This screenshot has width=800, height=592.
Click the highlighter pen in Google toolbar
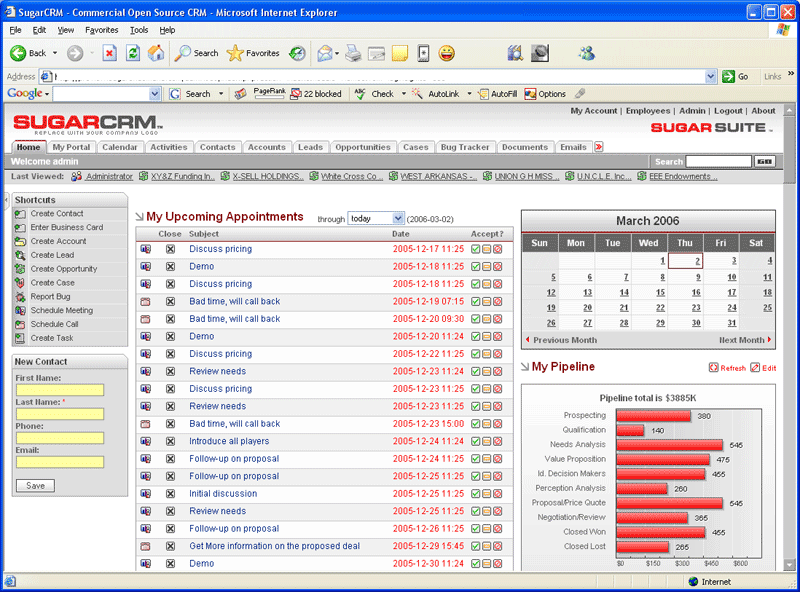point(580,93)
